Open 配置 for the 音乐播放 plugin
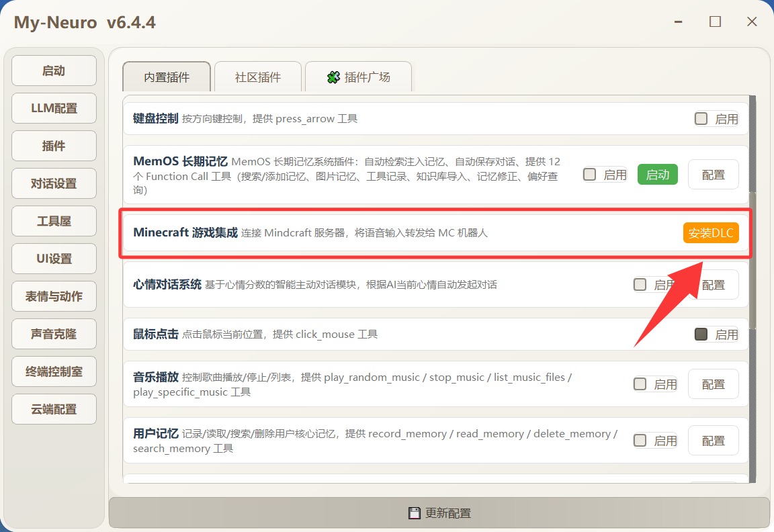 click(x=714, y=384)
